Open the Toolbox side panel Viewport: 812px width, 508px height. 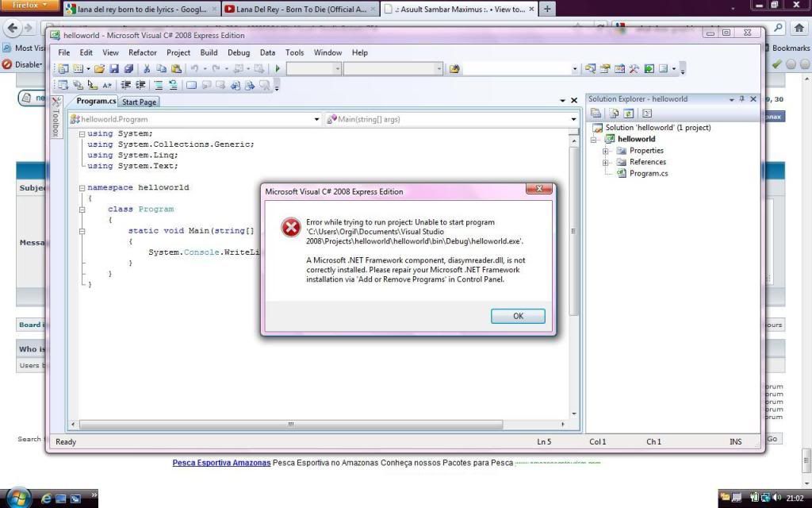coord(56,119)
